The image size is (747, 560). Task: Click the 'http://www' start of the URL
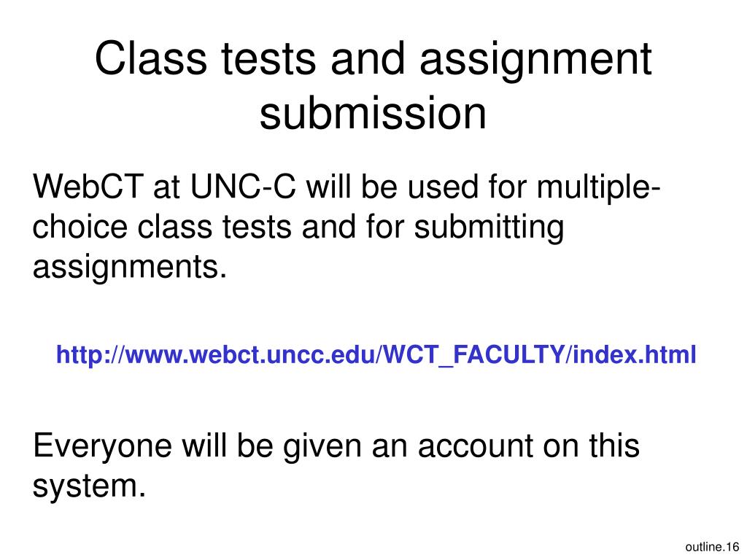(122, 355)
